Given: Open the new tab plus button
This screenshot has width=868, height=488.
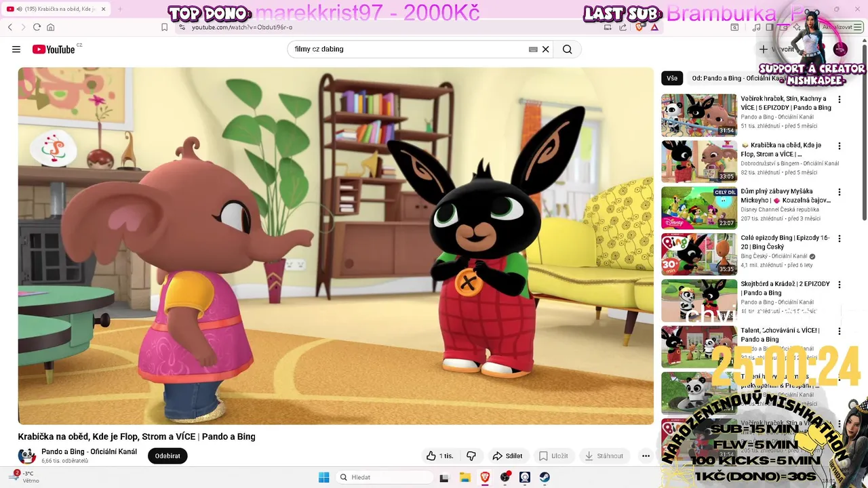Looking at the screenshot, I should [120, 9].
